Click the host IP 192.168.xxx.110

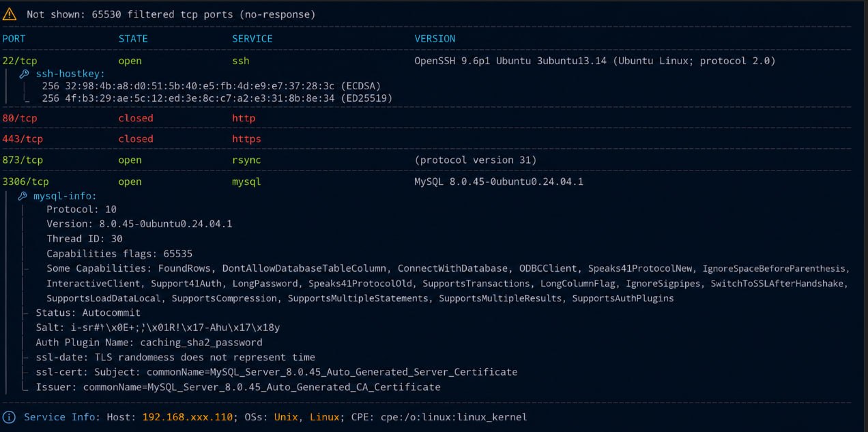click(x=188, y=417)
